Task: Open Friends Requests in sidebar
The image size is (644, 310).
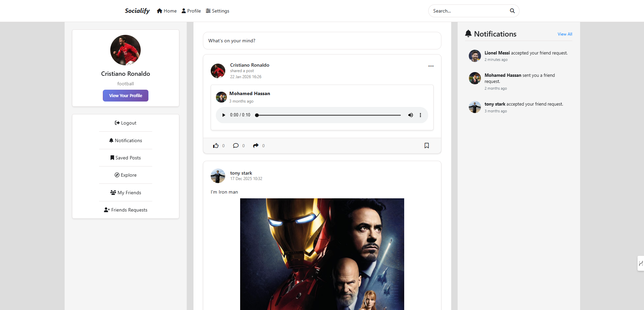Action: click(125, 210)
